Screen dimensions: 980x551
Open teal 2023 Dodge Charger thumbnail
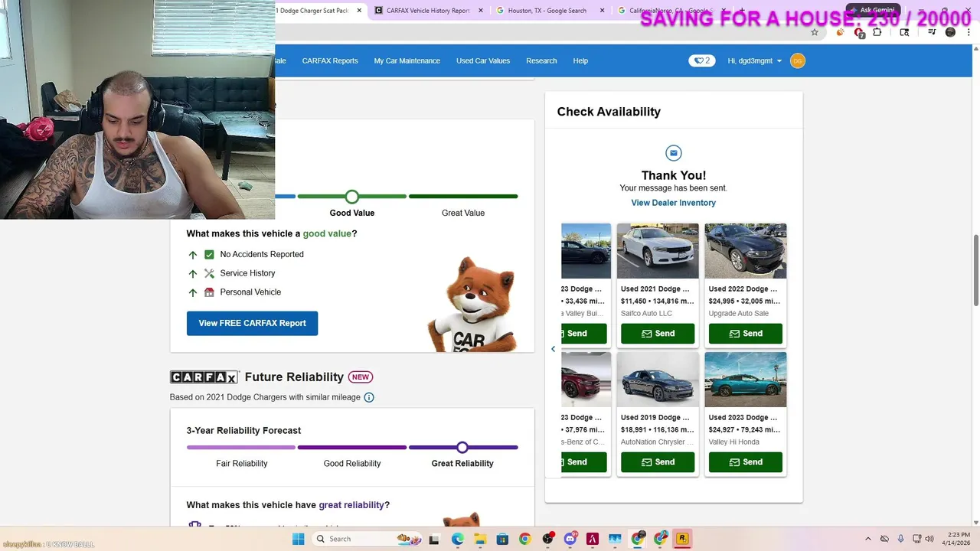[745, 380]
